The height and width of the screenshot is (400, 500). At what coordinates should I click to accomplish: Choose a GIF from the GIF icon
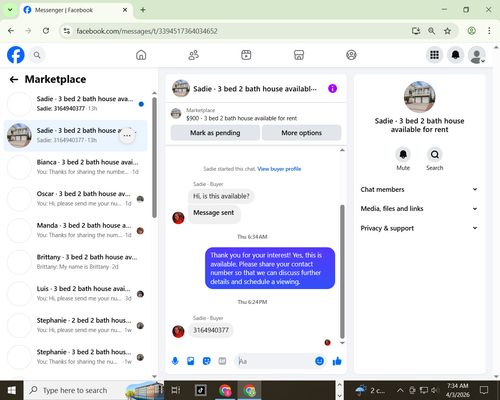tap(222, 361)
